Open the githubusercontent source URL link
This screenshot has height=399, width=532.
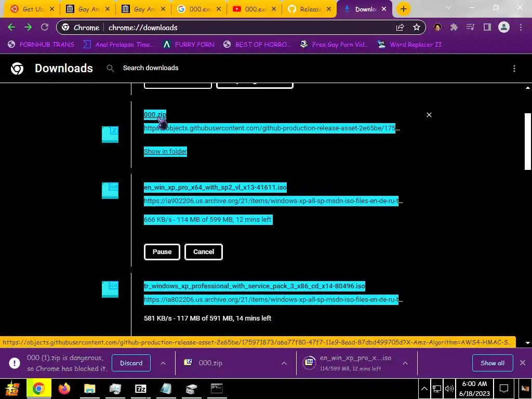point(271,128)
